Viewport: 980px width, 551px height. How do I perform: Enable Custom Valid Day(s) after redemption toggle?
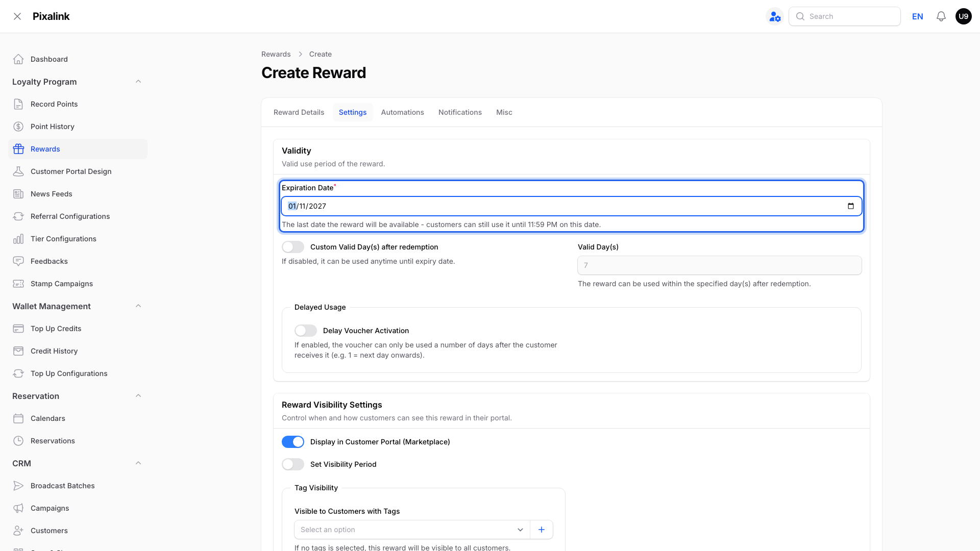click(293, 247)
